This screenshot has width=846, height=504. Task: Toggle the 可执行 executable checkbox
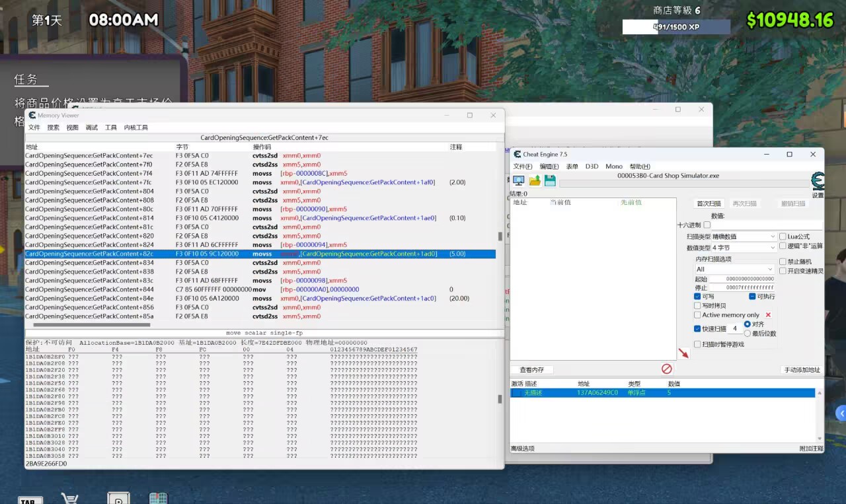752,297
